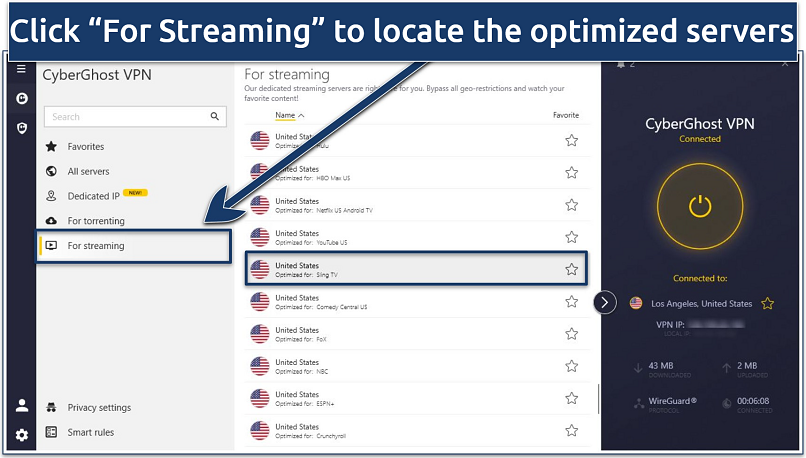
Task: Open the Dedicated IP section
Action: click(x=93, y=196)
